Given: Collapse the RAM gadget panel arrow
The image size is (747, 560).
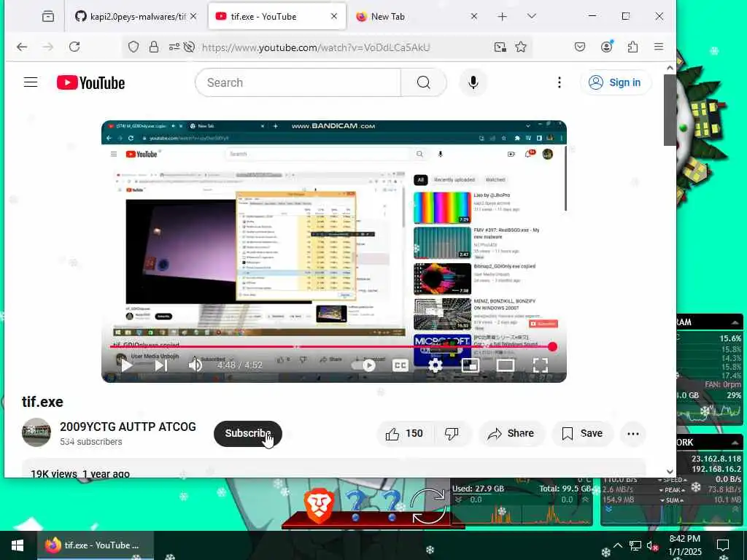Looking at the screenshot, I should click(735, 322).
